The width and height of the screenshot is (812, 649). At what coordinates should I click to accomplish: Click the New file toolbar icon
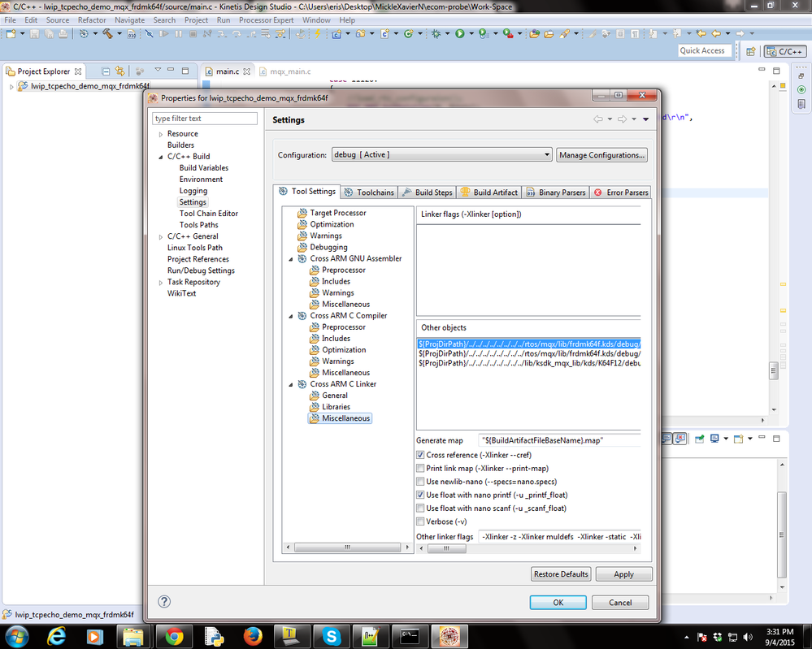(x=11, y=34)
